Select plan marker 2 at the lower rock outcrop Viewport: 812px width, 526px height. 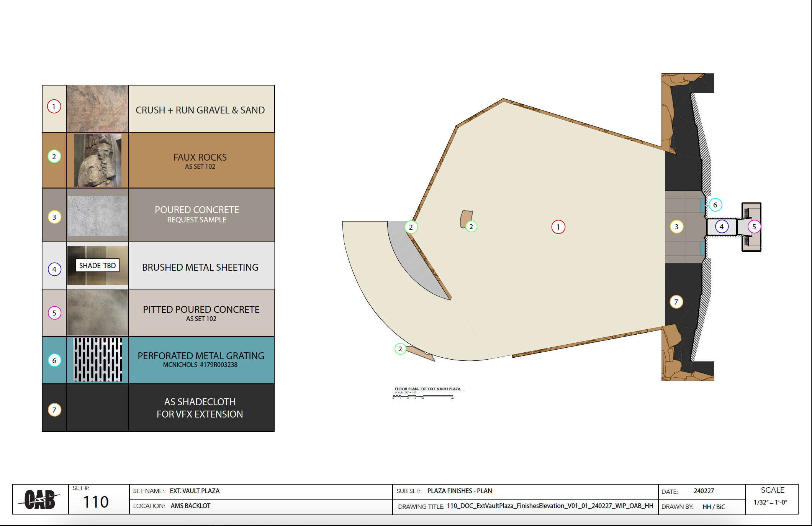point(400,349)
